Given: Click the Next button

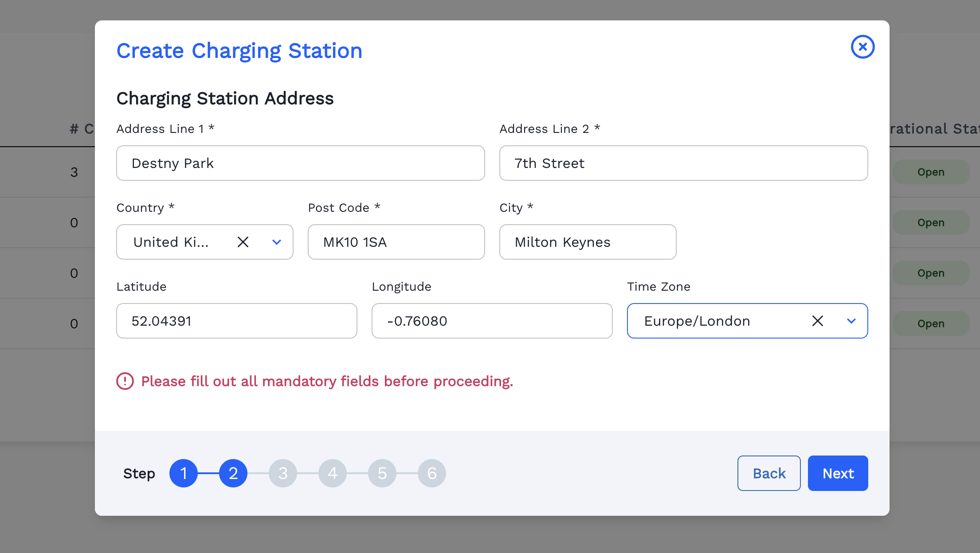Looking at the screenshot, I should pos(838,473).
